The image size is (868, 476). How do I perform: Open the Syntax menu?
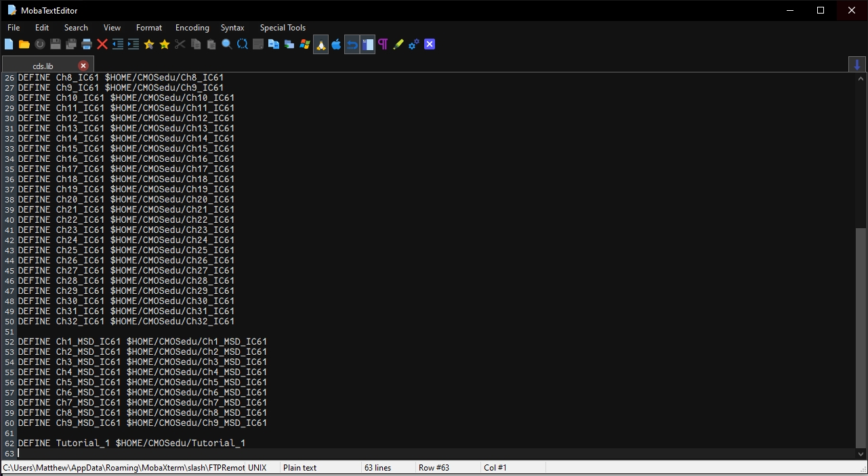(x=232, y=28)
